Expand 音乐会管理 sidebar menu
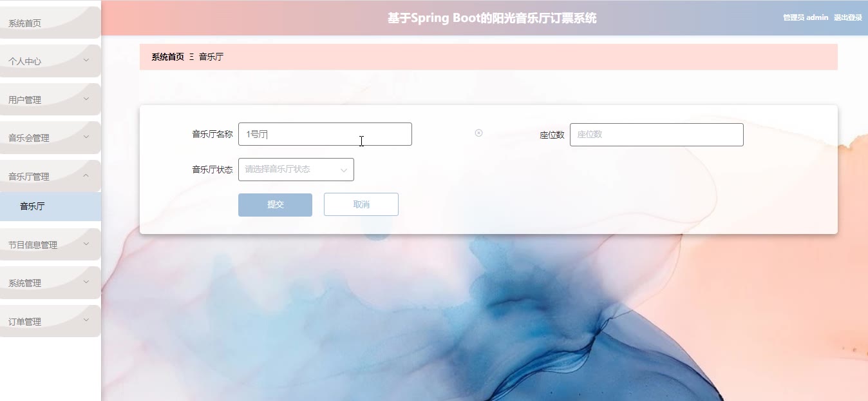 point(50,137)
